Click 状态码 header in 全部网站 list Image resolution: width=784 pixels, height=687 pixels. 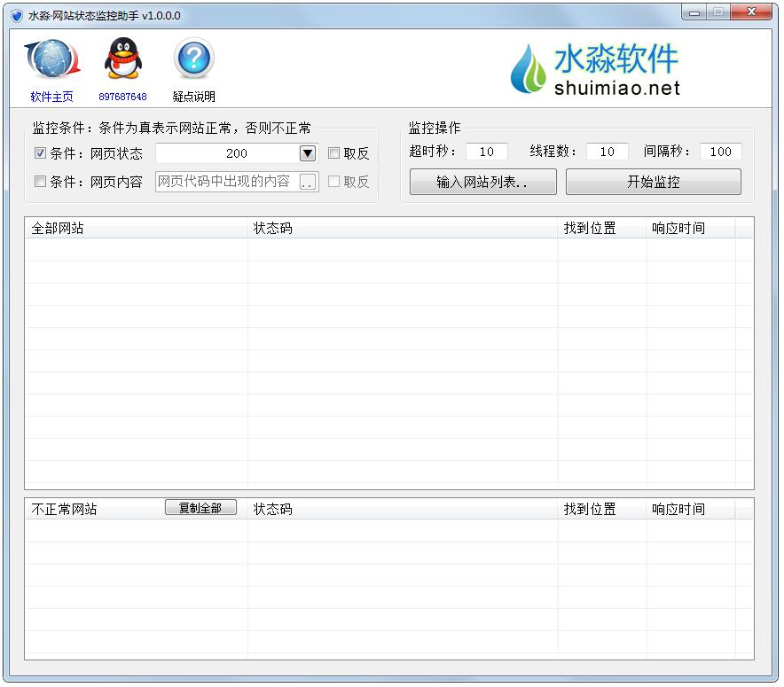coord(403,229)
